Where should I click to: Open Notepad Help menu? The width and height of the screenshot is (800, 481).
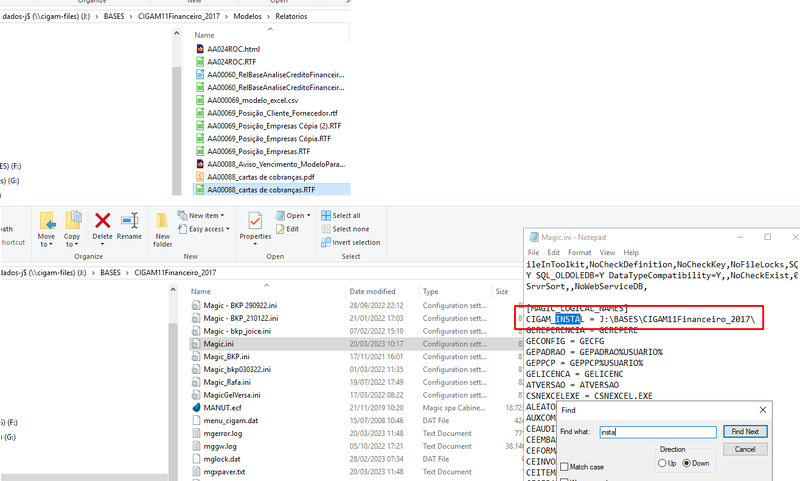tap(631, 252)
